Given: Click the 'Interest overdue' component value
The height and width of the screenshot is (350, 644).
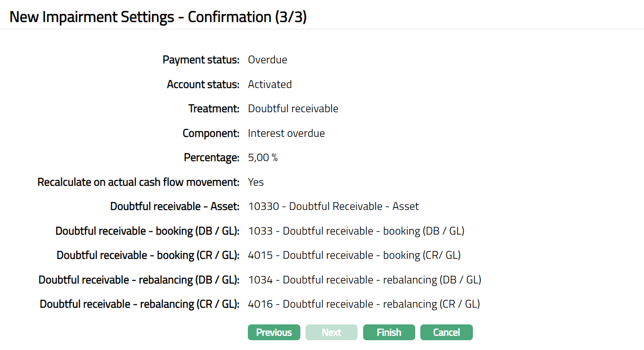Looking at the screenshot, I should pos(286,134).
